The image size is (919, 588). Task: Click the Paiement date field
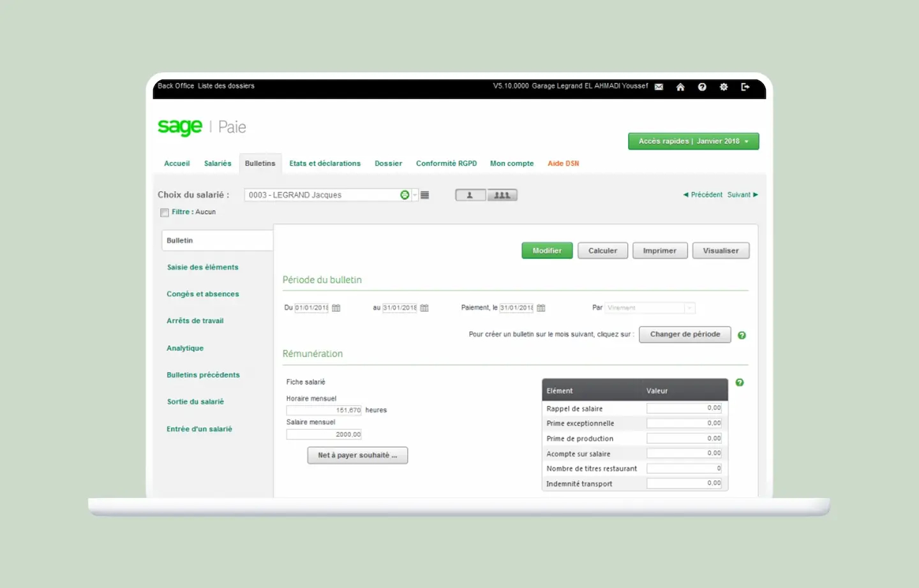click(516, 308)
